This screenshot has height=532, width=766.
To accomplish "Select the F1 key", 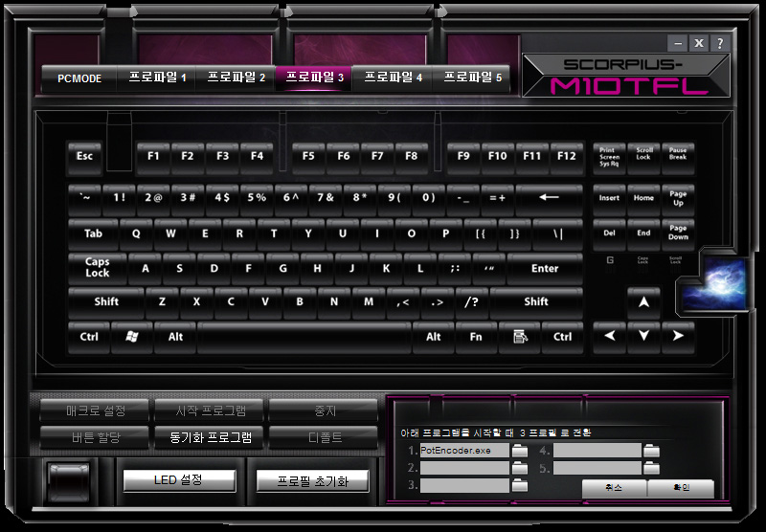I will tap(153, 157).
